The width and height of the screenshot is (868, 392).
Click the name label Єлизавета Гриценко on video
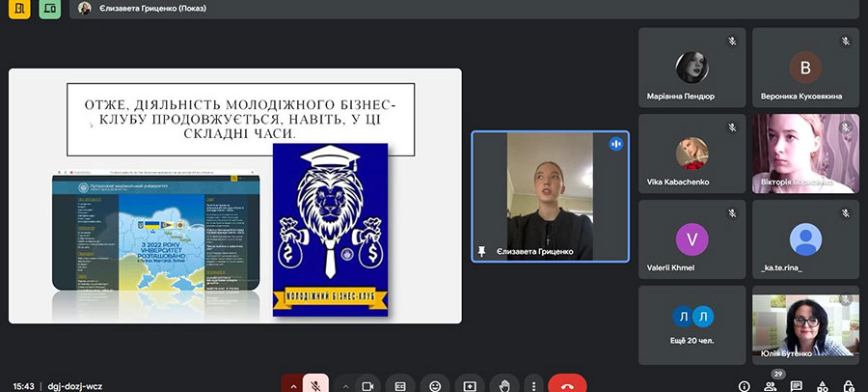pyautogui.click(x=534, y=252)
